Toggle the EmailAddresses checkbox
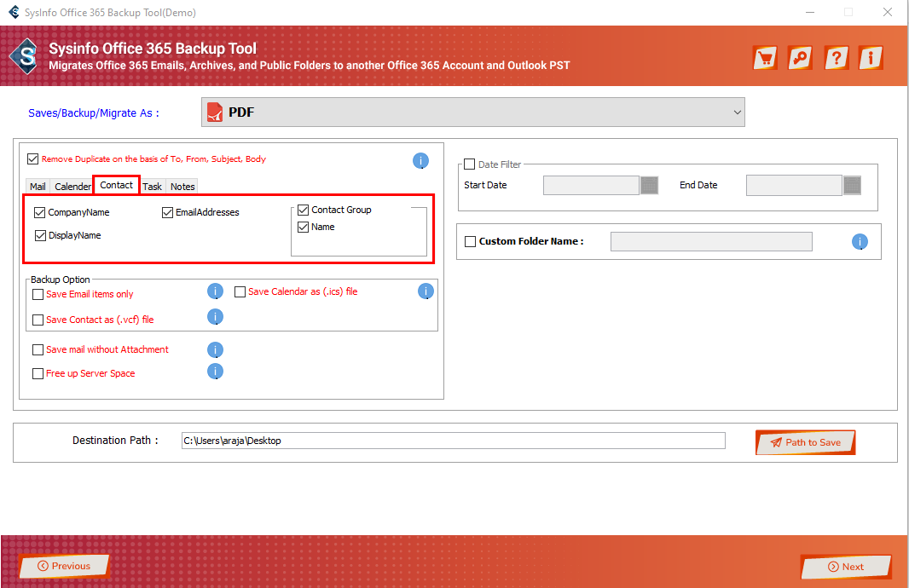The width and height of the screenshot is (909, 588). (167, 212)
